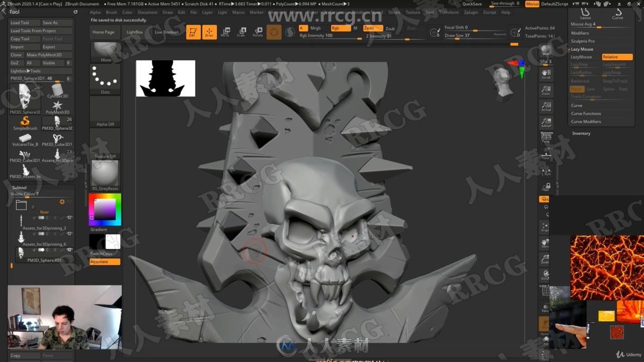Expand the Curve Modifiers section
644x362 pixels.
coord(586,122)
